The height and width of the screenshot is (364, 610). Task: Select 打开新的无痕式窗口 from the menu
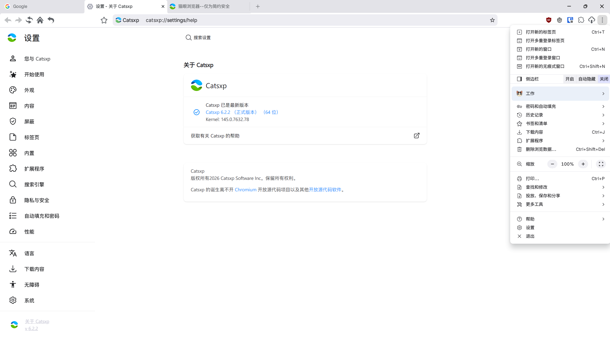[x=545, y=66]
